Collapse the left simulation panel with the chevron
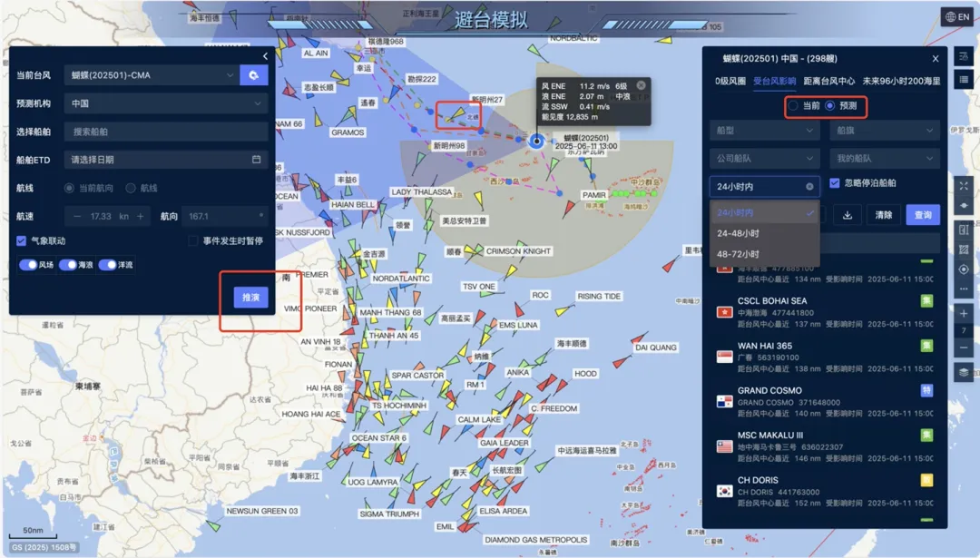 [x=265, y=56]
